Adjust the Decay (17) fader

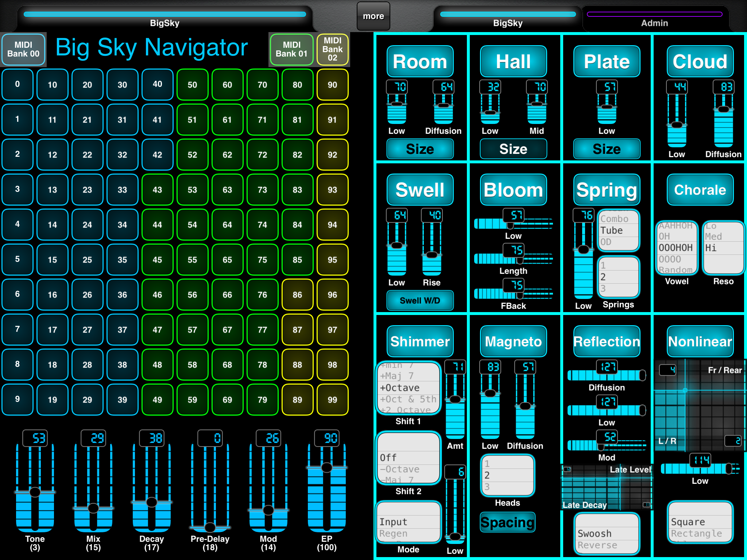(x=151, y=485)
